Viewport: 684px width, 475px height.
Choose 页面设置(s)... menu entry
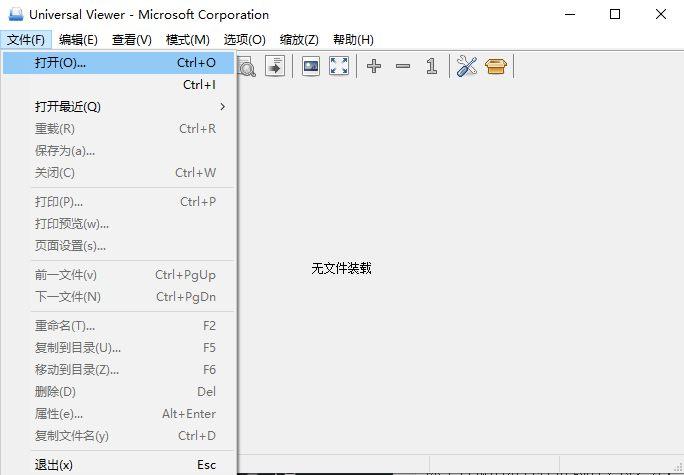[x=119, y=246]
